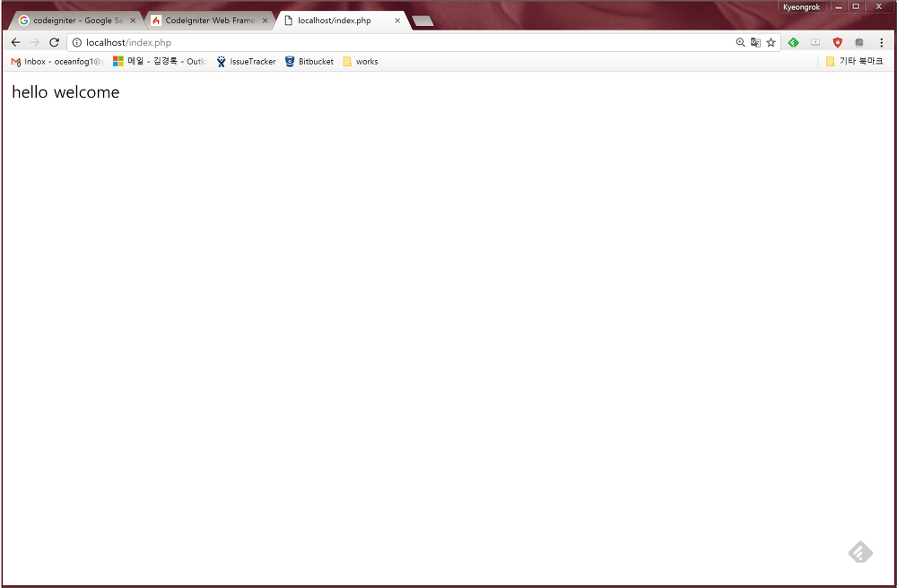This screenshot has width=897, height=588.
Task: Open the Bitbucket bookmark
Action: 309,61
